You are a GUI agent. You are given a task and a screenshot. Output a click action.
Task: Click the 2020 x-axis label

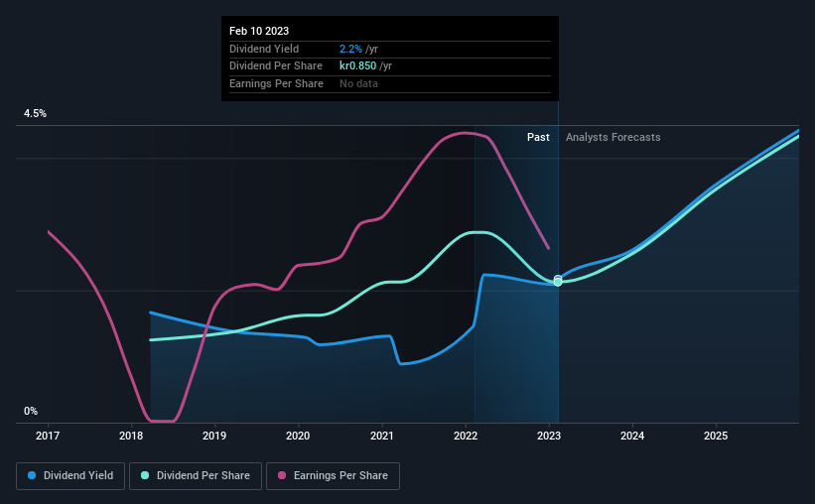(x=298, y=436)
